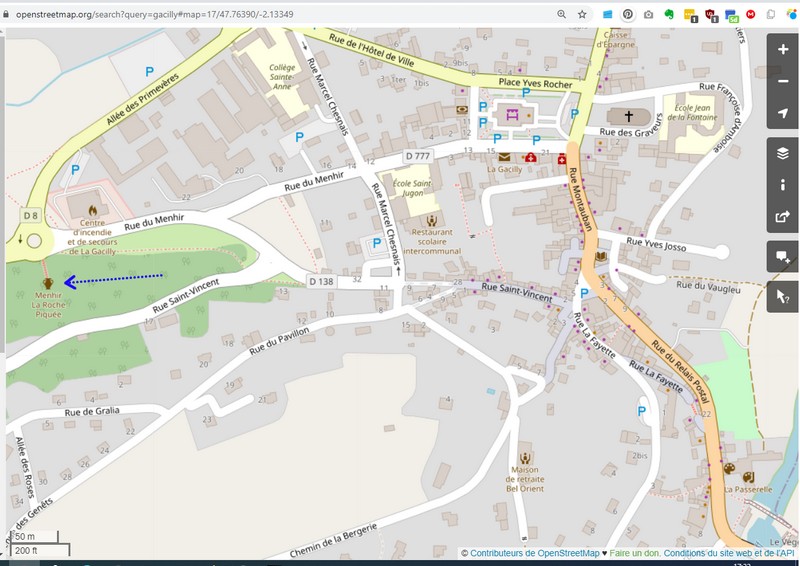Zoom in with the plus map control
This screenshot has height=566, width=800.
point(783,50)
